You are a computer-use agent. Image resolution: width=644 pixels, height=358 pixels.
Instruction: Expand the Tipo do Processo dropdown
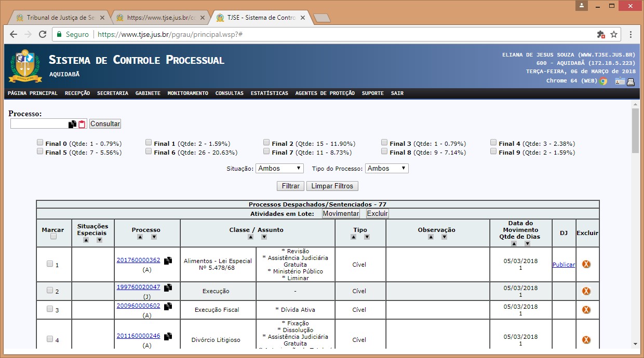click(386, 169)
